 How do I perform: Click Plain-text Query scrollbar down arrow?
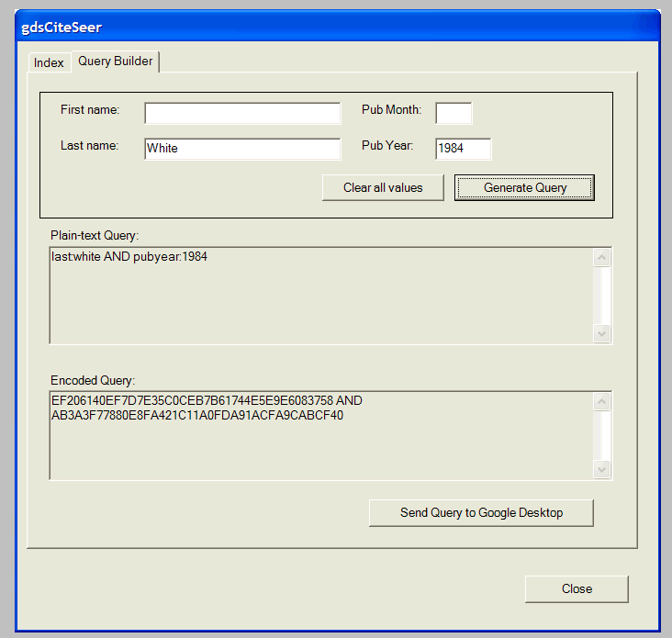point(602,333)
